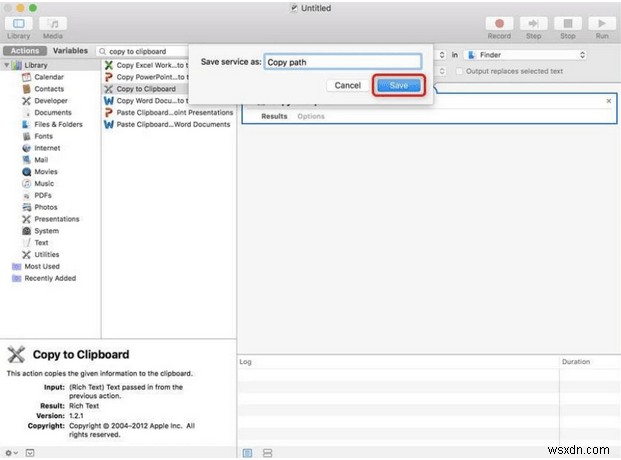Run the workflow with Run button
This screenshot has height=460, width=621.
tap(602, 24)
